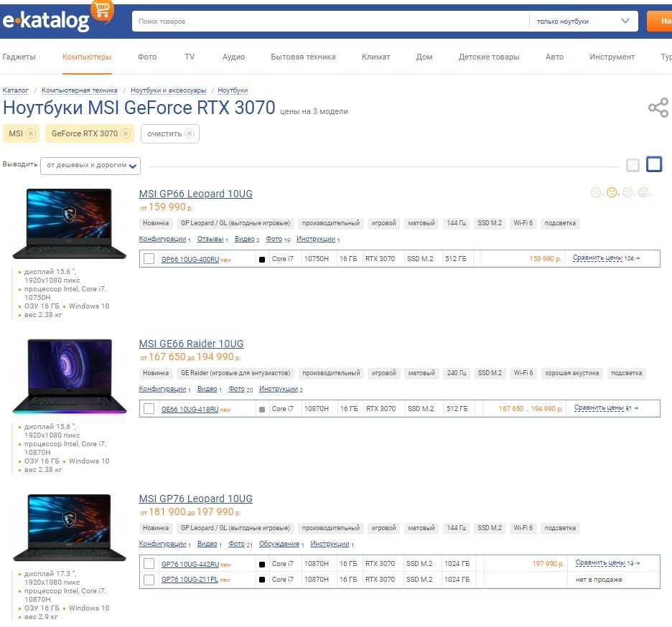Click the red sad face rating icon

[x=596, y=193]
